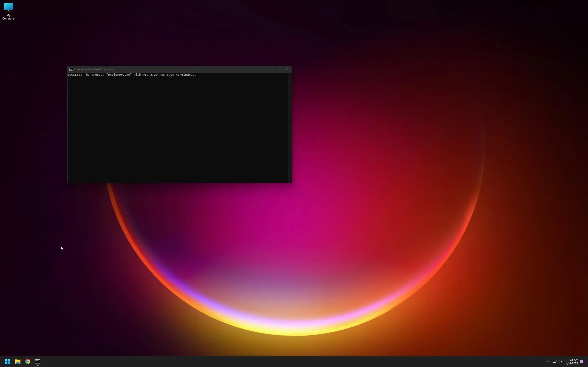The image size is (588, 367).
Task: Minimize the cmd.exe window
Action: 266,69
